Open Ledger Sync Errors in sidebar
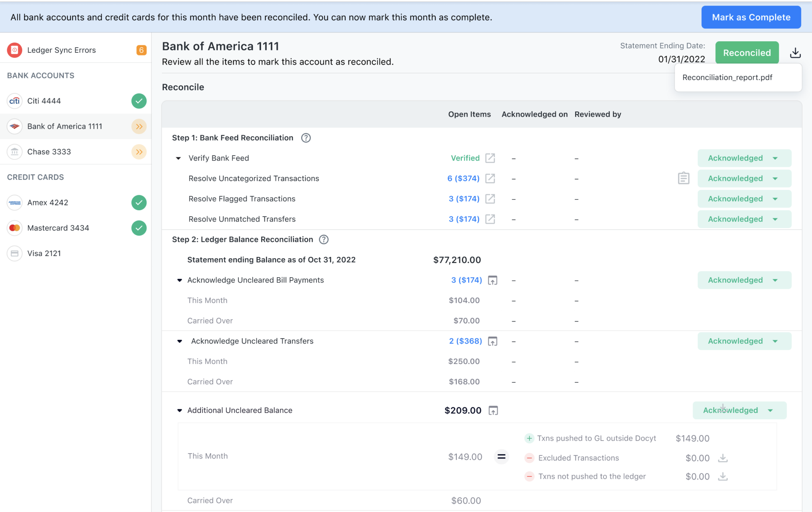 75,50
